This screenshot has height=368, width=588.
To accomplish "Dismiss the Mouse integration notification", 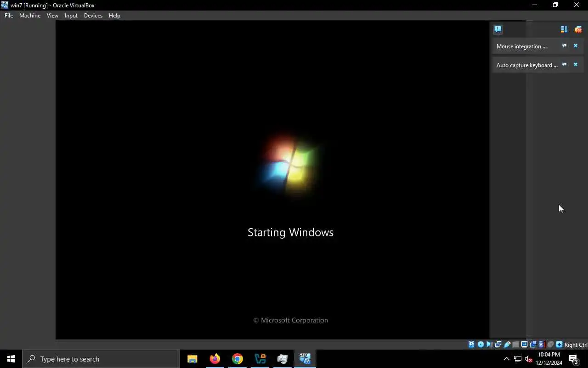I will 576,46.
